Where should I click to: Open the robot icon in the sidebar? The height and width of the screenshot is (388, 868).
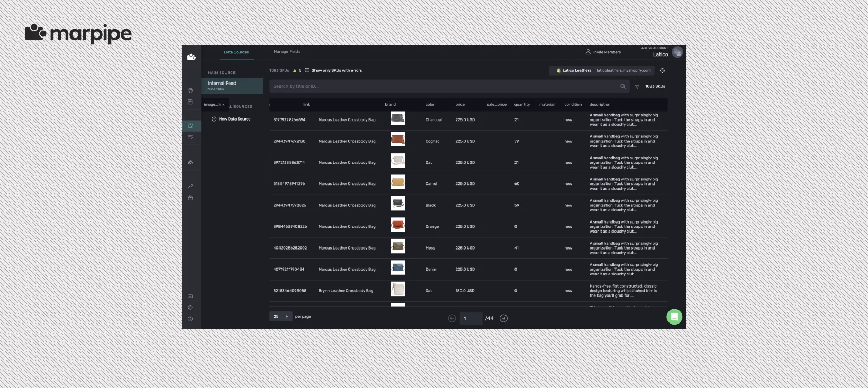191,162
